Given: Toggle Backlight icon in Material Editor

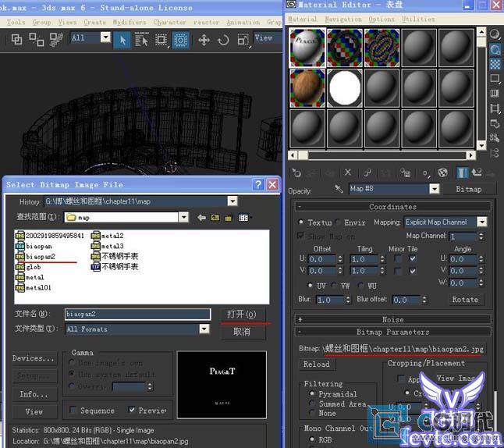Looking at the screenshot, I should coord(495,49).
